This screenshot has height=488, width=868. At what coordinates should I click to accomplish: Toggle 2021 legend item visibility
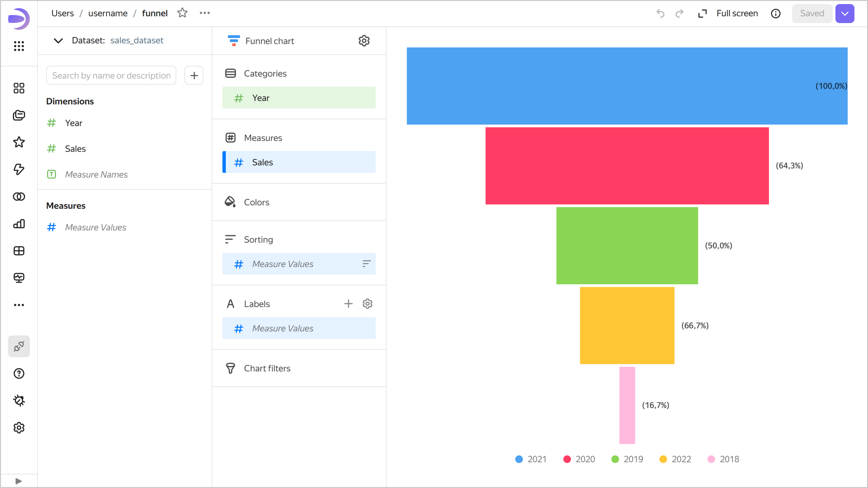coord(531,459)
